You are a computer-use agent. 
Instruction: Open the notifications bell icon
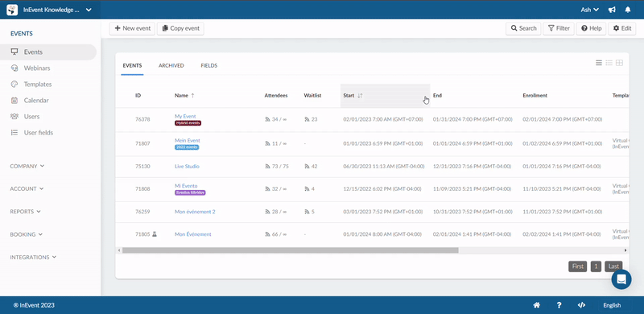628,10
